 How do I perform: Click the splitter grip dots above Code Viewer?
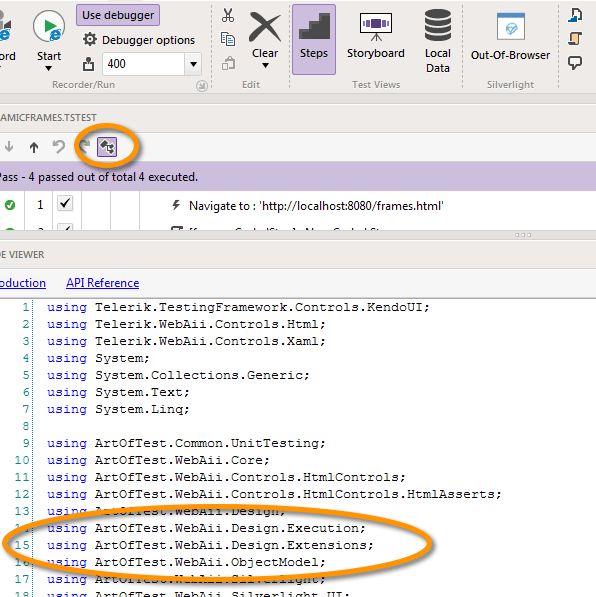pos(523,235)
